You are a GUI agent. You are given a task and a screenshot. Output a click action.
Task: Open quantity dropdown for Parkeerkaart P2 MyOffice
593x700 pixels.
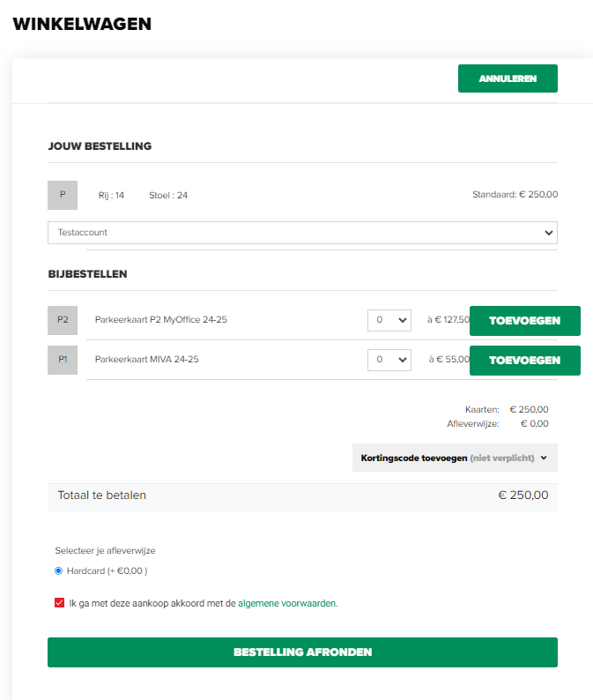pos(389,320)
